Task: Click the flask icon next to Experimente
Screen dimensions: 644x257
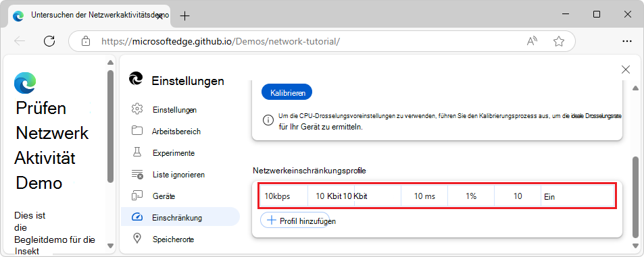Action: coord(137,152)
